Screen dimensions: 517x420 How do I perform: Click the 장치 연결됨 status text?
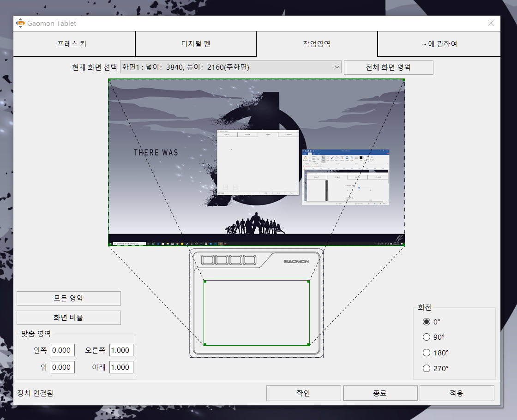coord(35,393)
